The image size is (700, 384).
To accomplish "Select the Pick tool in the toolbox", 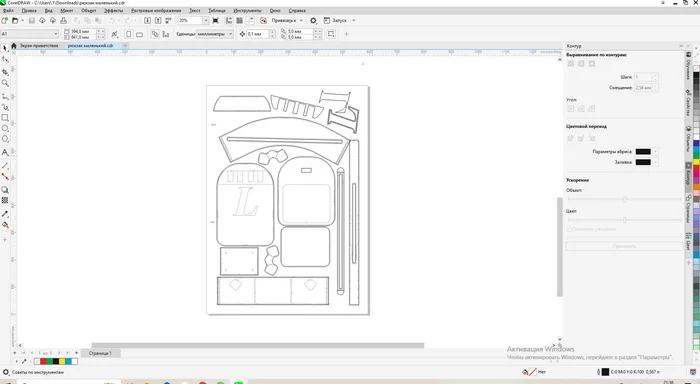I will pyautogui.click(x=5, y=48).
